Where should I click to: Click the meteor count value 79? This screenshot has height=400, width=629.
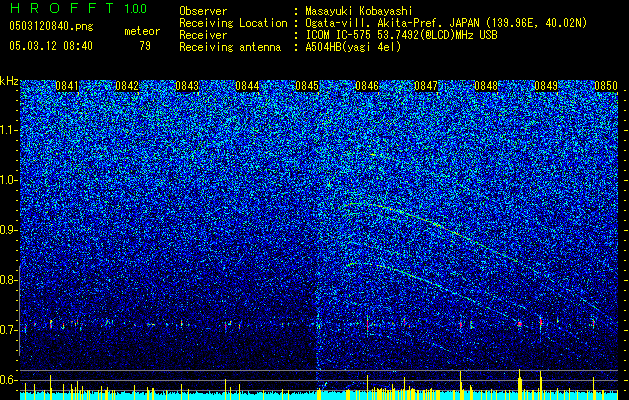[145, 46]
